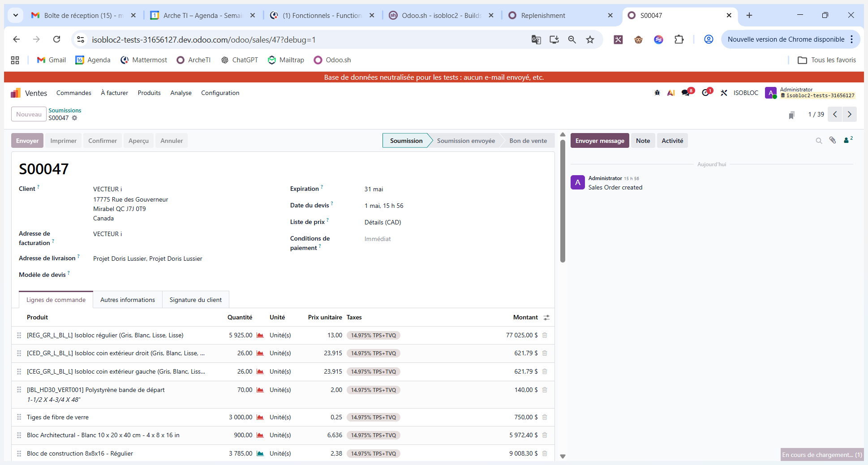Toggle optional columns on the order lines table

(546, 318)
